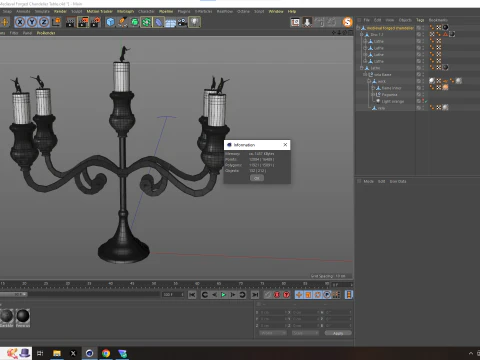The height and width of the screenshot is (360, 480).
Task: Toggle the Z axis lock
Action: point(44,22)
